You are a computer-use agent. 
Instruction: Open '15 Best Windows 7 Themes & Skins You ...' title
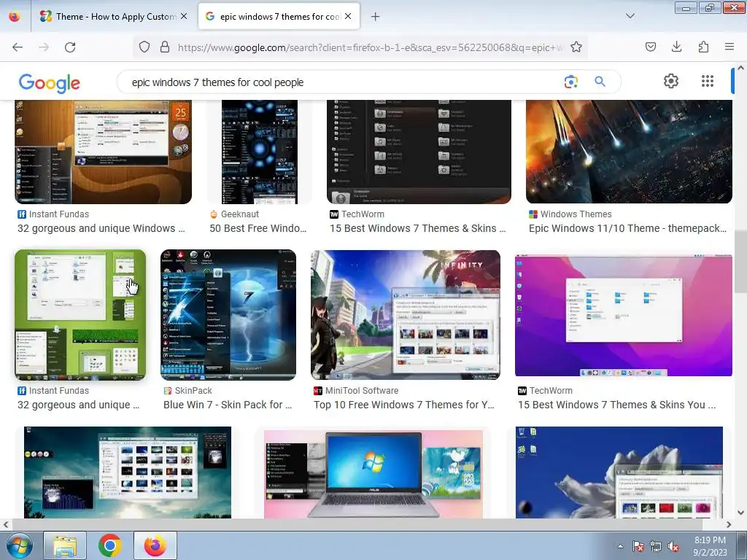pyautogui.click(x=617, y=405)
